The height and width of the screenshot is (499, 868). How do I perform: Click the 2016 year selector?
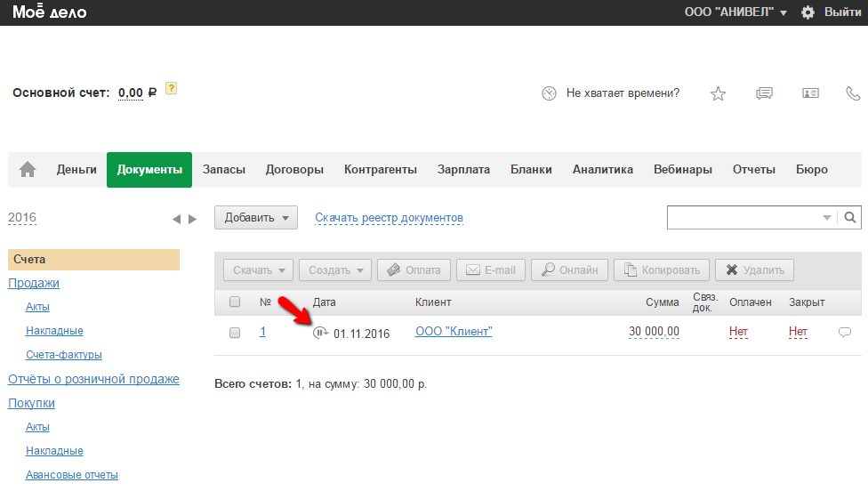tap(22, 218)
